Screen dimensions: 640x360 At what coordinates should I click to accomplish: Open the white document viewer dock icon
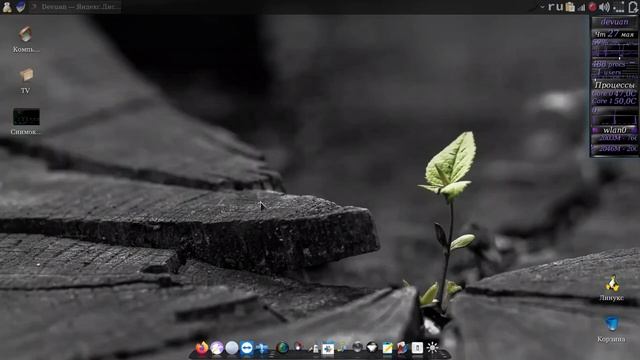coord(417,348)
